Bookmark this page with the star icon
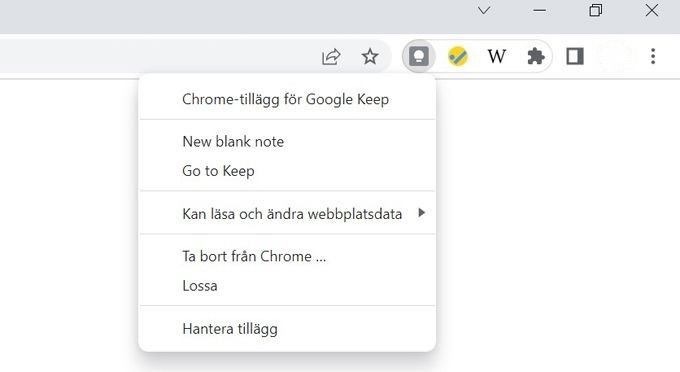Viewport: 680px width, 372px height. [369, 56]
